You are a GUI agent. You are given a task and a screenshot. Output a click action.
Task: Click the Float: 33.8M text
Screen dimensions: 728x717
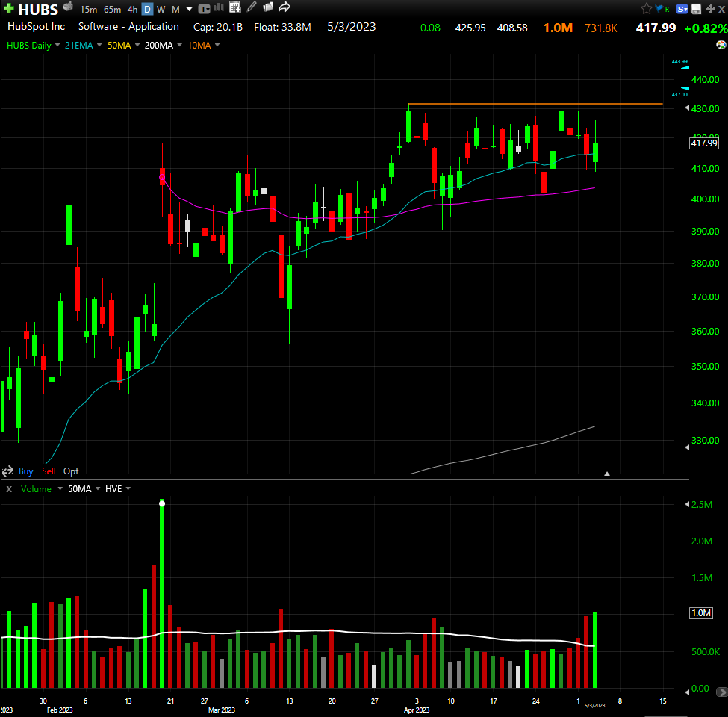(x=282, y=27)
